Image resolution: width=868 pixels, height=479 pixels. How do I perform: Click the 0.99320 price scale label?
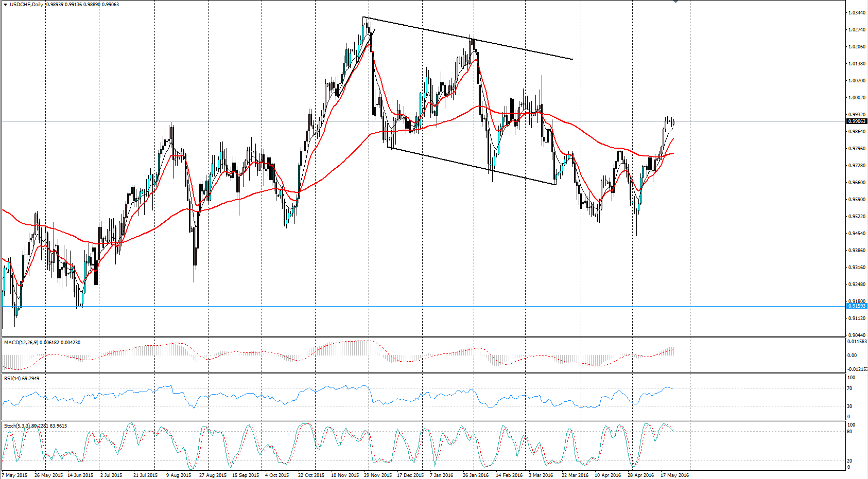[x=857, y=115]
